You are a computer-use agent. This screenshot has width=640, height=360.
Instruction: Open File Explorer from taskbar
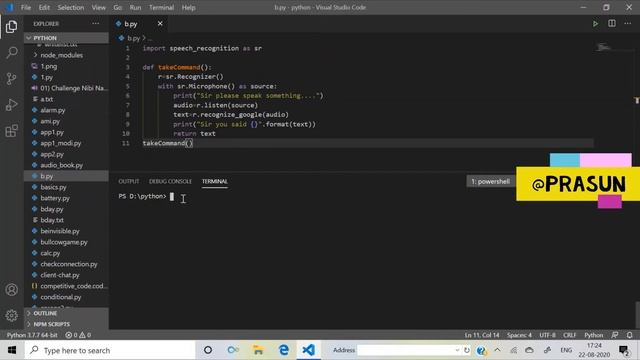tap(258, 350)
